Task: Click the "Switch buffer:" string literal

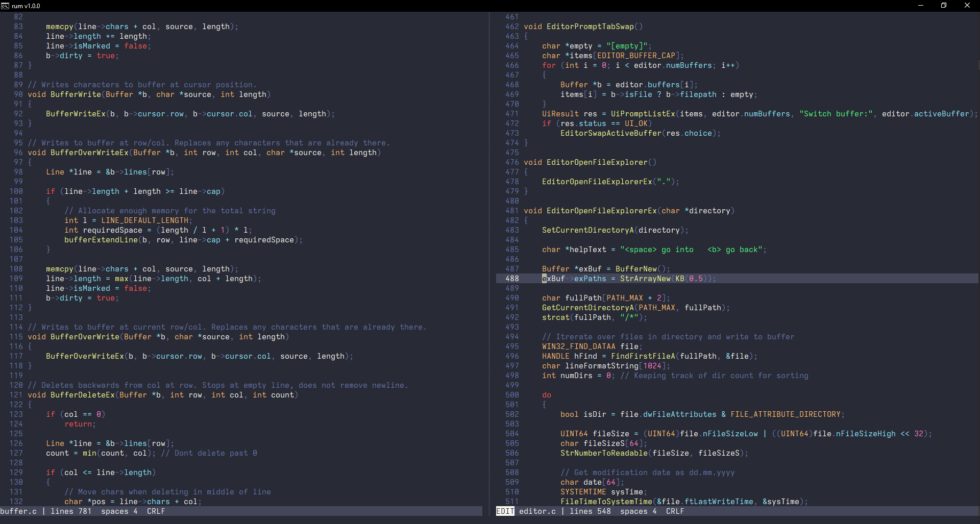Action: click(836, 114)
